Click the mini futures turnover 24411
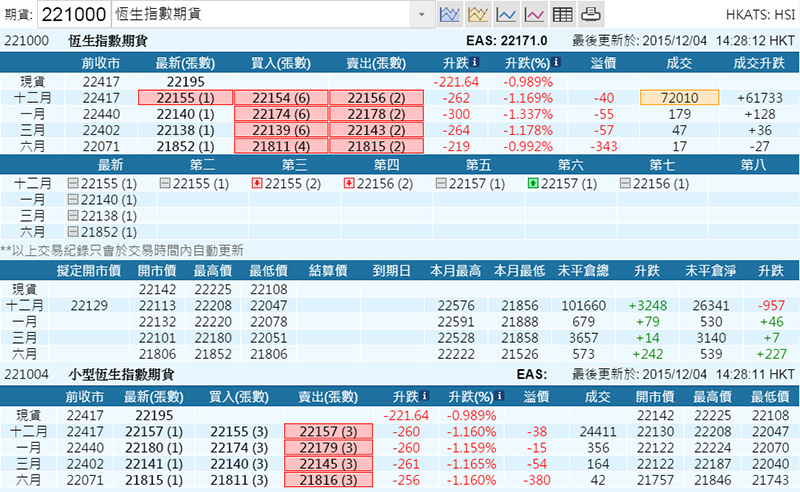 [598, 432]
